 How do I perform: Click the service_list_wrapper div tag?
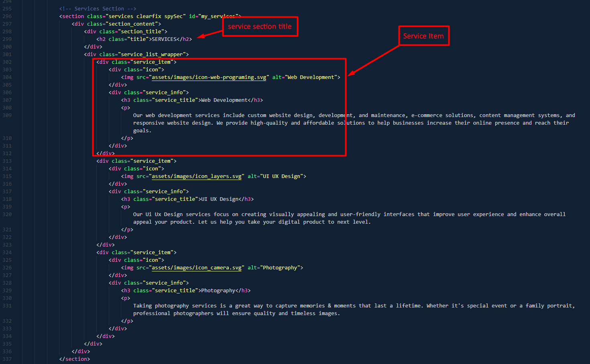(136, 54)
